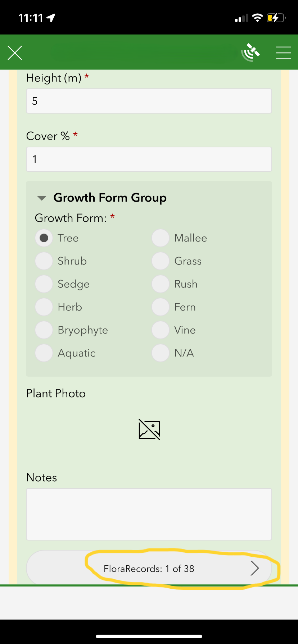298x644 pixels.
Task: Select the Vine radio button
Action: [160, 330]
